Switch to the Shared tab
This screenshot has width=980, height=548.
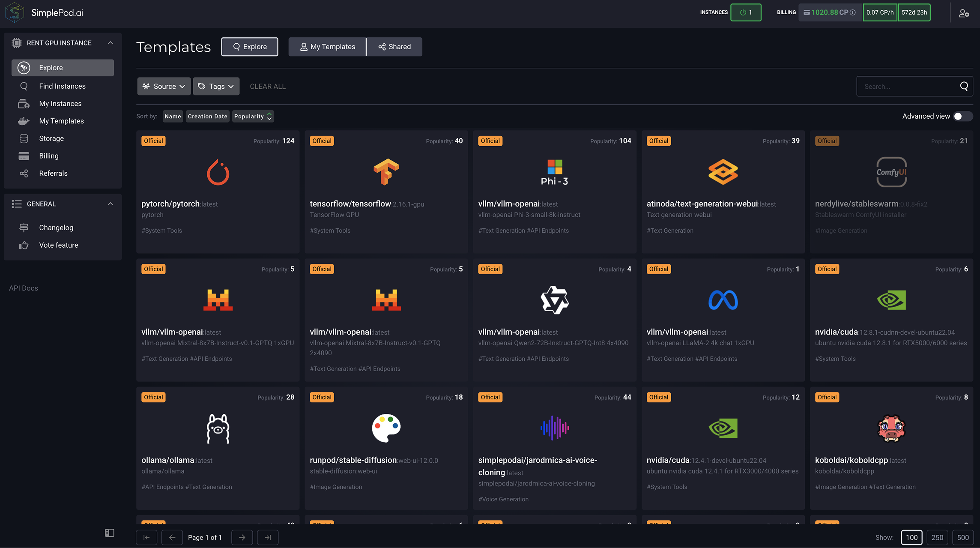point(394,47)
